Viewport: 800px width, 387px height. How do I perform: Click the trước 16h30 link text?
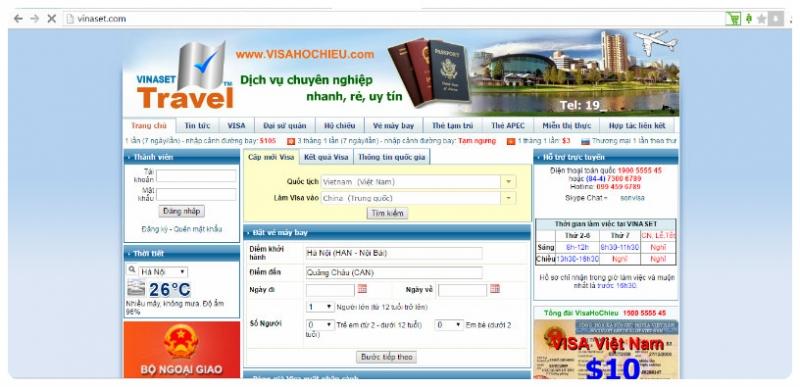[x=617, y=286]
